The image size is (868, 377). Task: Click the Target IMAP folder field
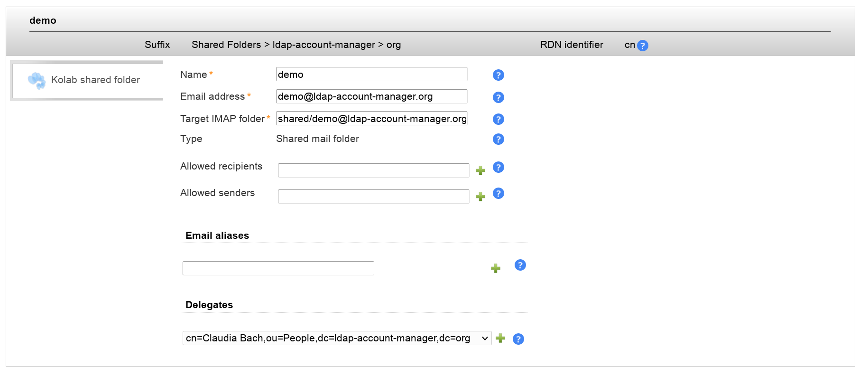371,119
